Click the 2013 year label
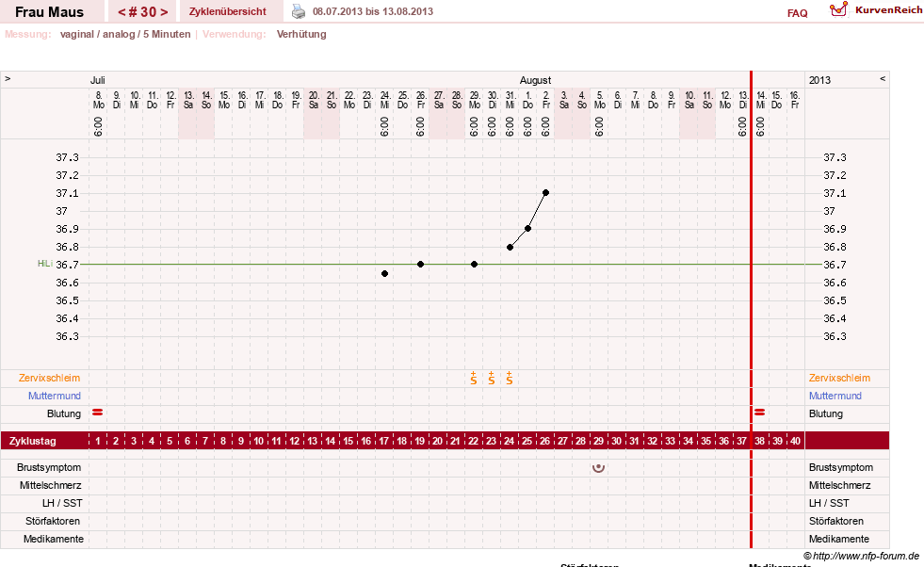Screen dimensions: 924x567 pyautogui.click(x=819, y=80)
